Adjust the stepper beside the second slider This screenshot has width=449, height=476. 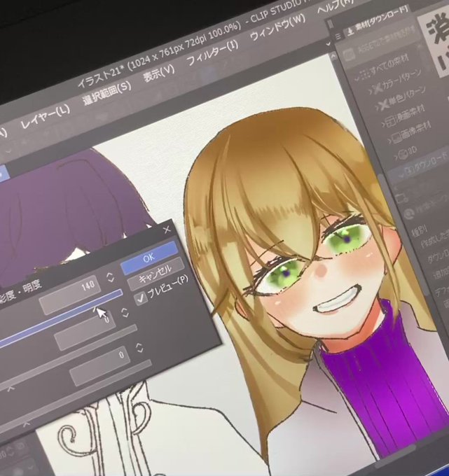pyautogui.click(x=125, y=313)
